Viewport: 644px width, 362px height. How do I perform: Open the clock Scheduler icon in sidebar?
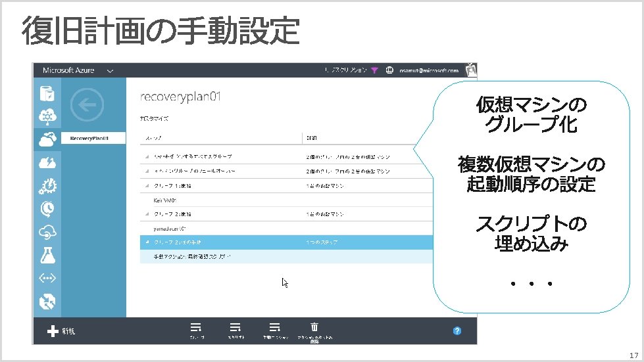pos(47,209)
